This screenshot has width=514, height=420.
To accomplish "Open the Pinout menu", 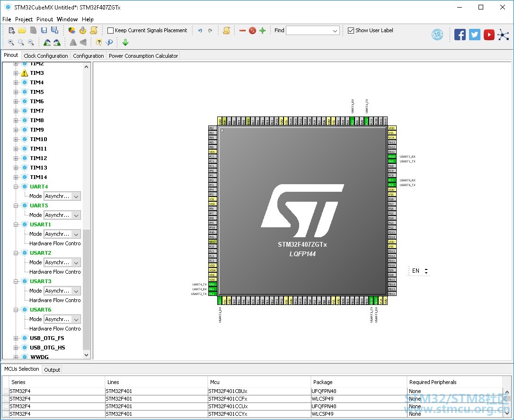I will tap(44, 19).
